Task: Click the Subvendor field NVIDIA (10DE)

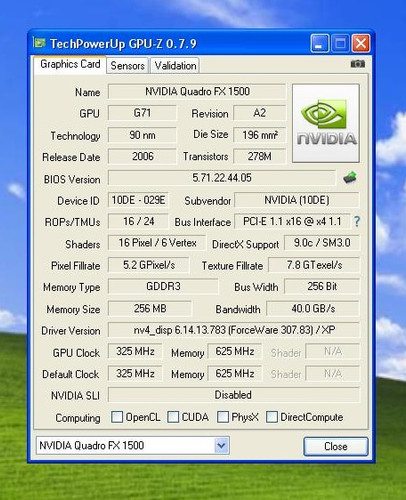Action: (x=297, y=200)
